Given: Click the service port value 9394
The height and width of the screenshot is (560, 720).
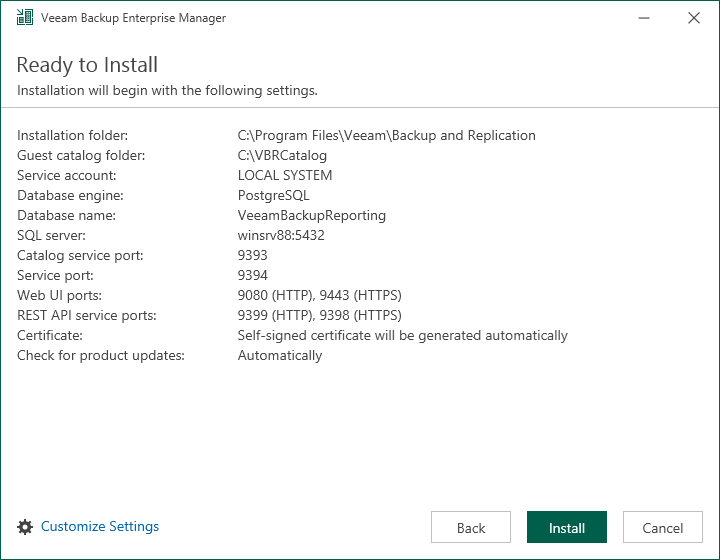Looking at the screenshot, I should pyautogui.click(x=253, y=275).
